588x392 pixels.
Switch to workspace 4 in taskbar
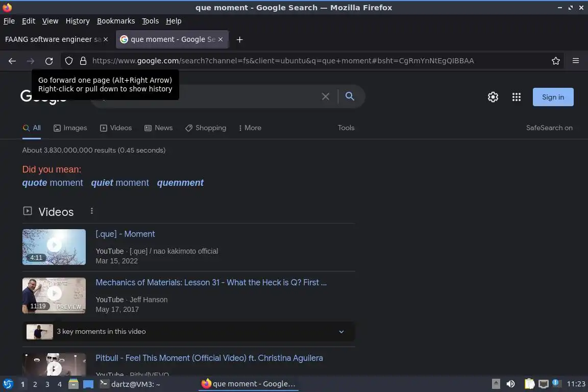click(x=60, y=384)
